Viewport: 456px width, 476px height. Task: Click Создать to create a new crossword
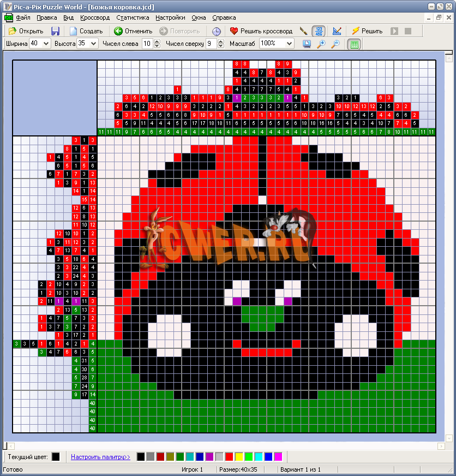[86, 31]
